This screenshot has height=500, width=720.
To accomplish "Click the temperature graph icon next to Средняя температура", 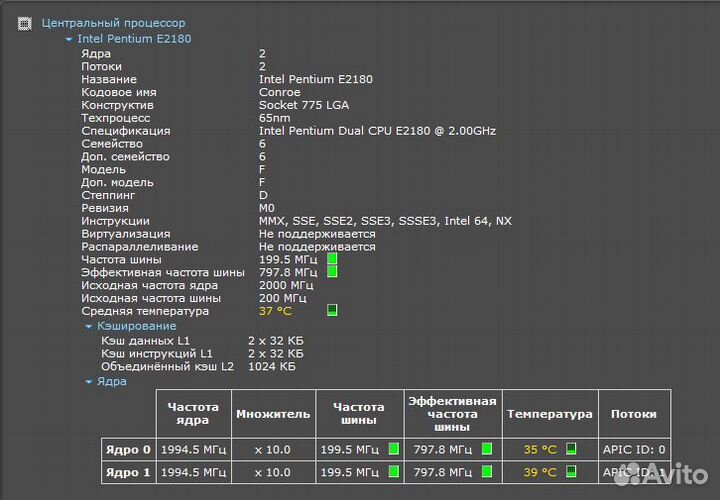I will click(x=332, y=310).
